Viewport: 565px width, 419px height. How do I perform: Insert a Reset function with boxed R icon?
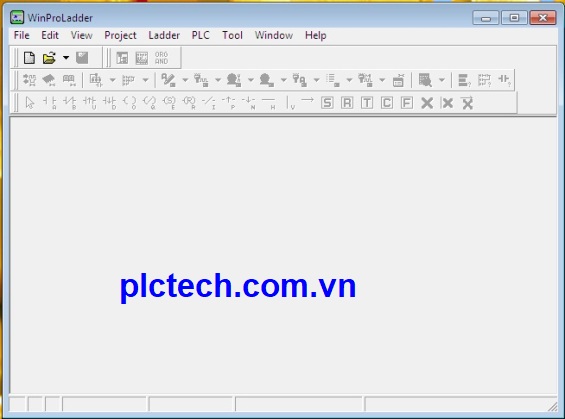click(347, 103)
